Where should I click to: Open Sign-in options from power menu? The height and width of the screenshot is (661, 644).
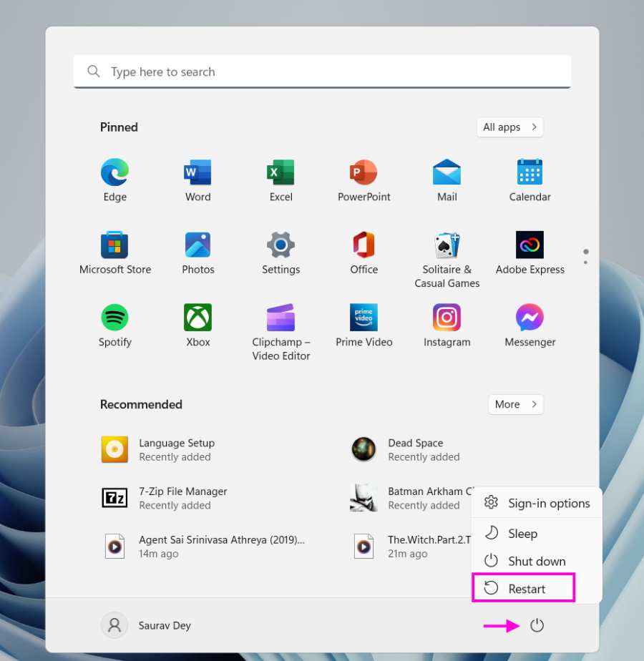click(x=548, y=503)
